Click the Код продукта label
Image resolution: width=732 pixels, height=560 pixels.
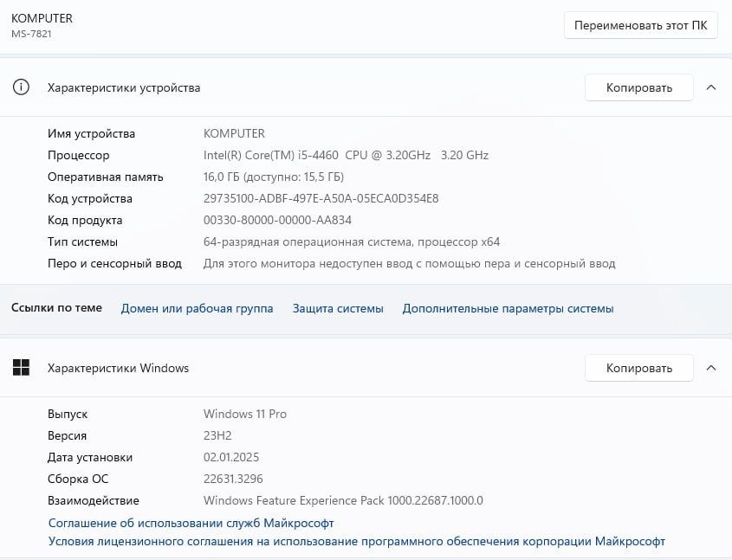[x=85, y=220]
